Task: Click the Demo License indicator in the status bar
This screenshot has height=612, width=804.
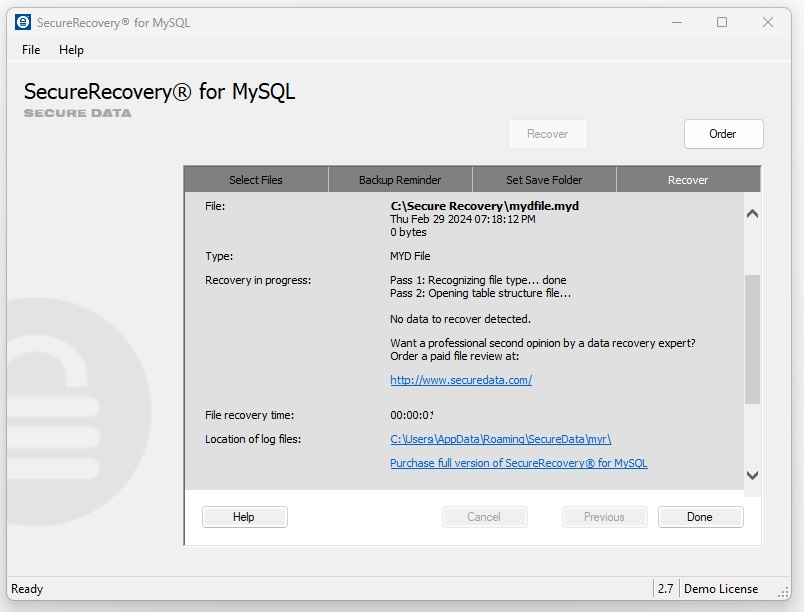Action: (x=723, y=588)
